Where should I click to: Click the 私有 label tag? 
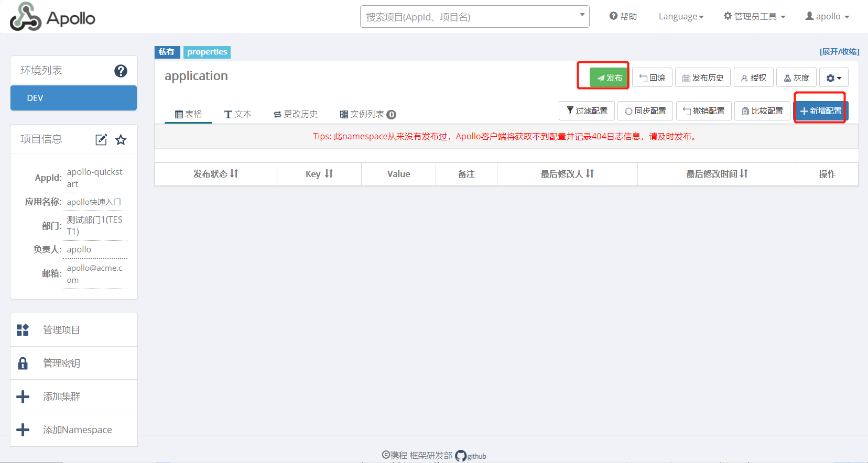167,52
